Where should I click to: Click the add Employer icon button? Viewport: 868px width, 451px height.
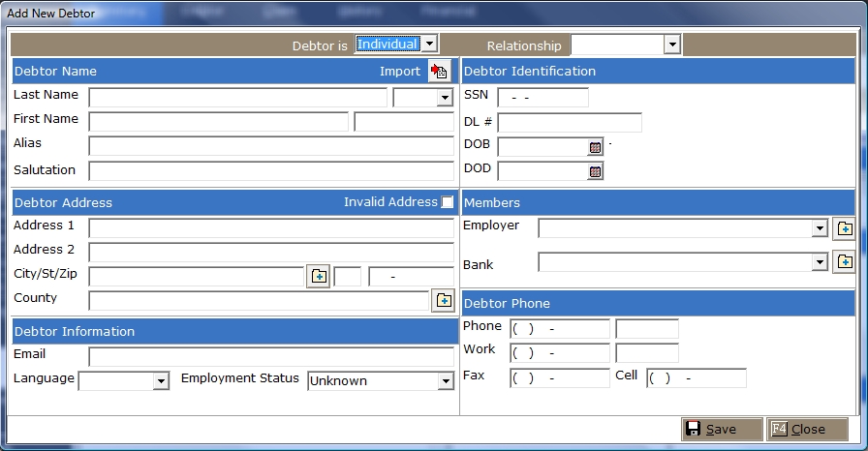pos(844,228)
